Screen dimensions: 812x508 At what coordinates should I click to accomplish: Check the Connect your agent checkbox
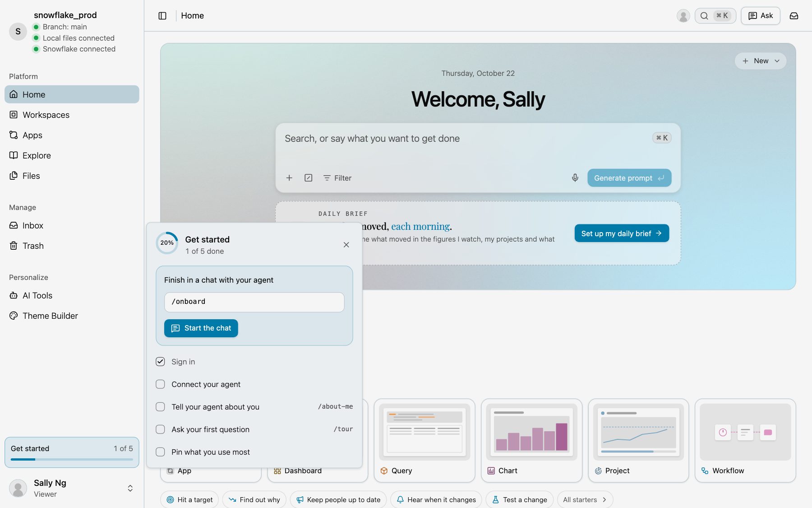[160, 384]
